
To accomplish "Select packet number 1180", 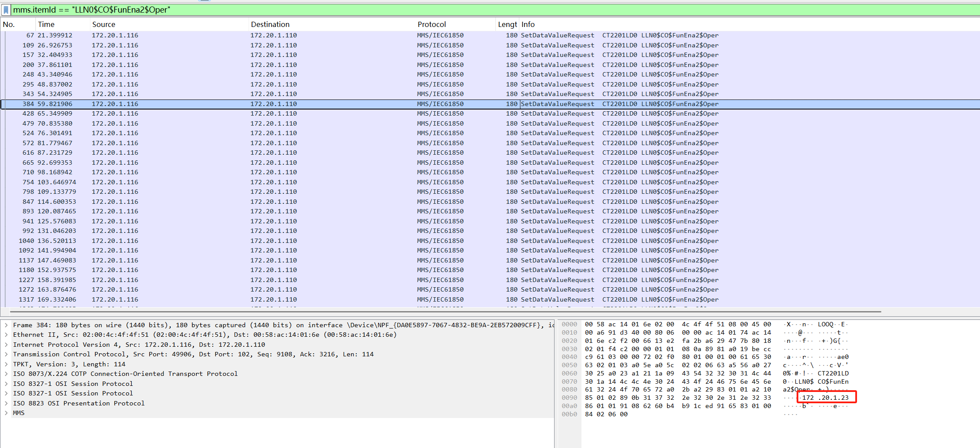I will pyautogui.click(x=490, y=270).
